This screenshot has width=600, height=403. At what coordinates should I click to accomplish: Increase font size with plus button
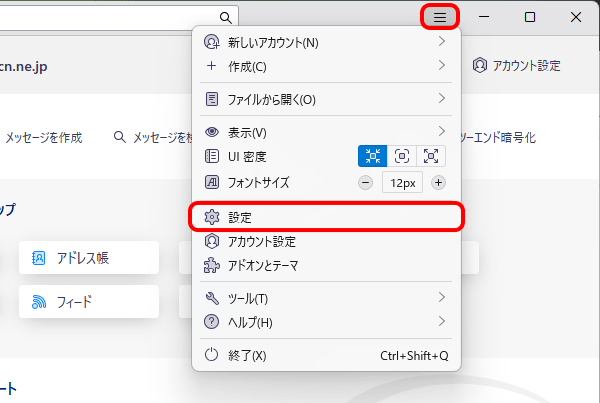coord(438,183)
